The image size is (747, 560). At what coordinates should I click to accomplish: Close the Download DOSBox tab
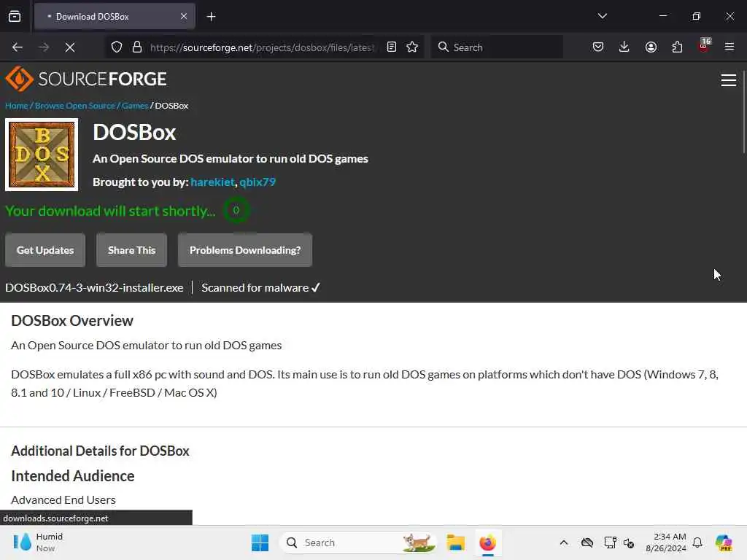click(184, 16)
